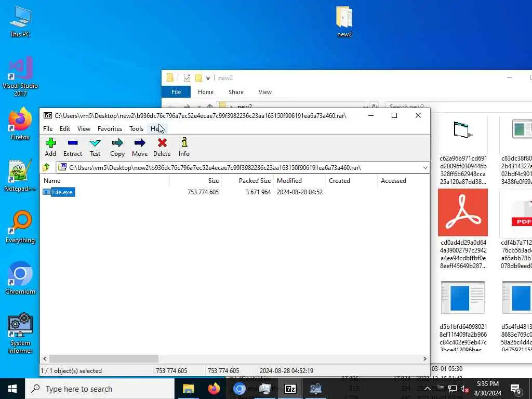The image size is (532, 399).
Task: Open the notification center
Action: pyautogui.click(x=516, y=389)
